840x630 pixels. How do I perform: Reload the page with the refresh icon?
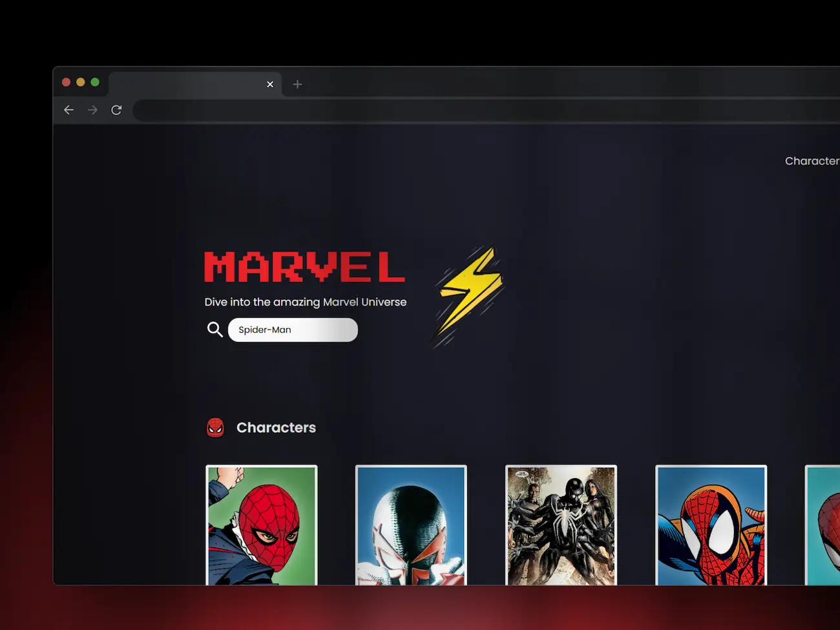click(116, 110)
